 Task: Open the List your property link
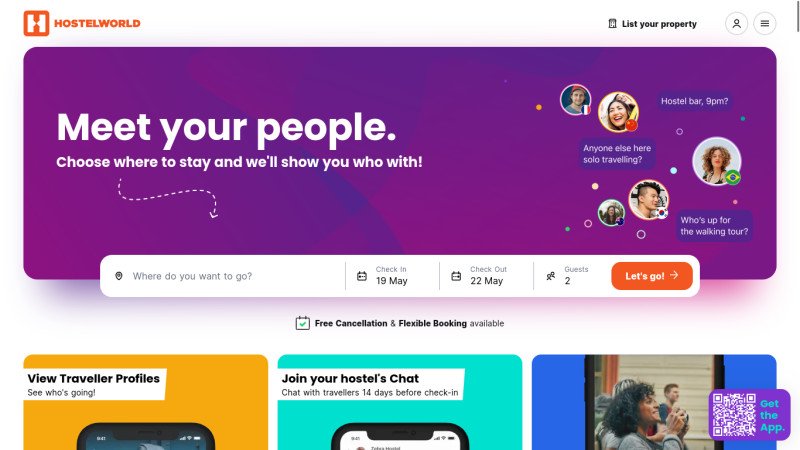tap(653, 23)
